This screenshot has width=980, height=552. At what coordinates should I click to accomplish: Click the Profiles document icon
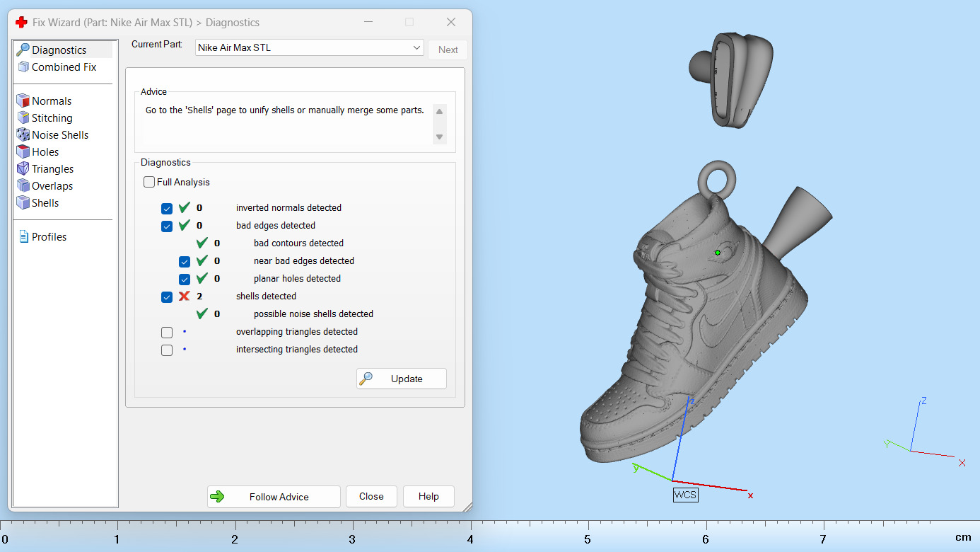point(23,236)
